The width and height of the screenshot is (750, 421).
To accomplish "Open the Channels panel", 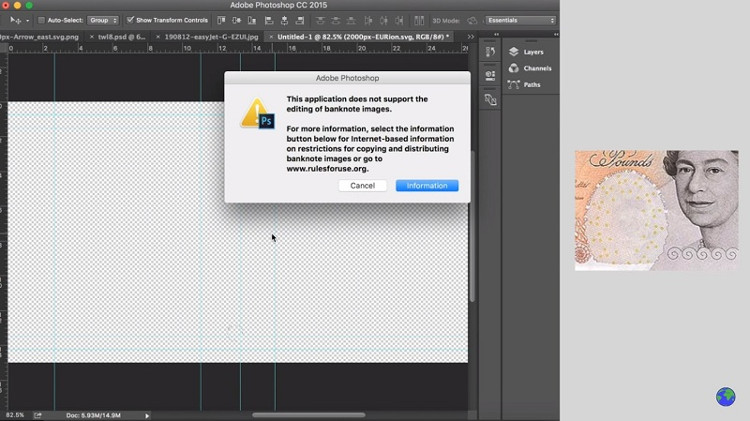I will pos(530,68).
